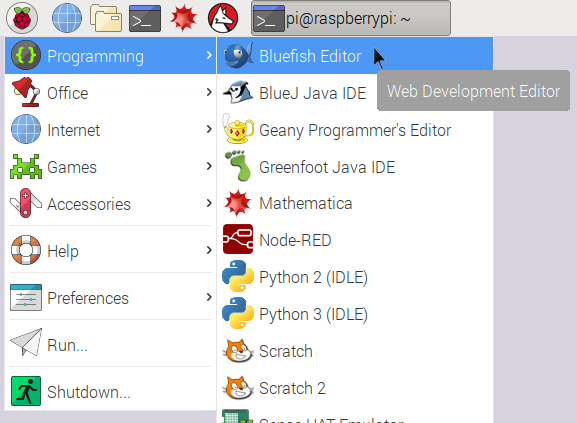Open the Internet menu category
The height and width of the screenshot is (423, 577).
point(110,129)
